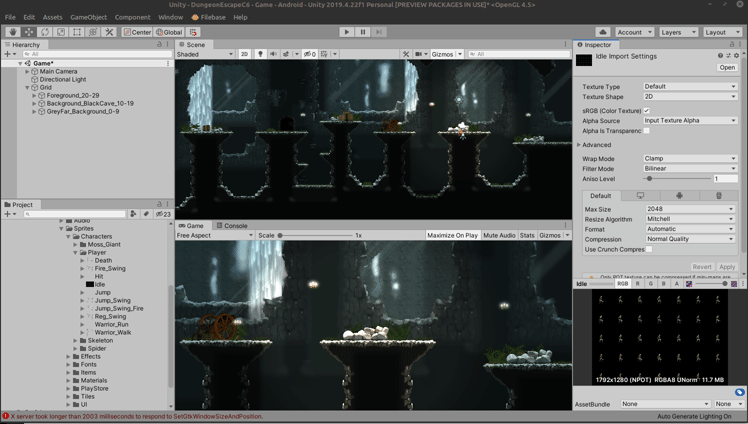
Task: Toggle scene effects icon
Action: click(286, 54)
